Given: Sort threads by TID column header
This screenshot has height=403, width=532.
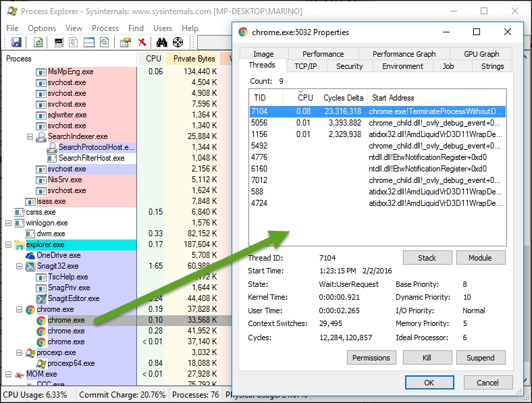Looking at the screenshot, I should (267, 98).
